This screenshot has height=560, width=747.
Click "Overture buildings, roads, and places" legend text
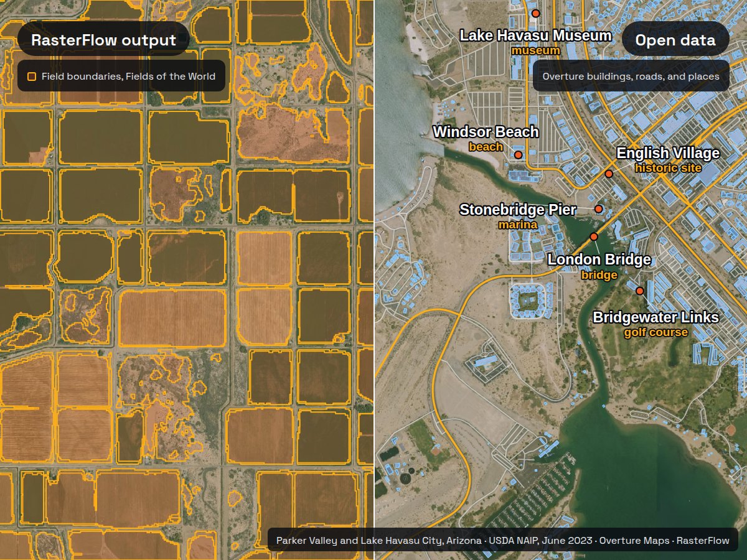click(631, 77)
